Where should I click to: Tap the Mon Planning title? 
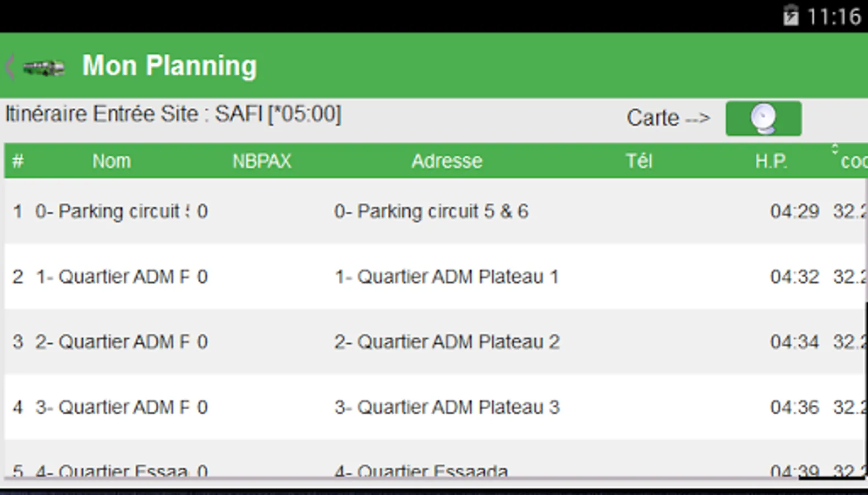[169, 66]
